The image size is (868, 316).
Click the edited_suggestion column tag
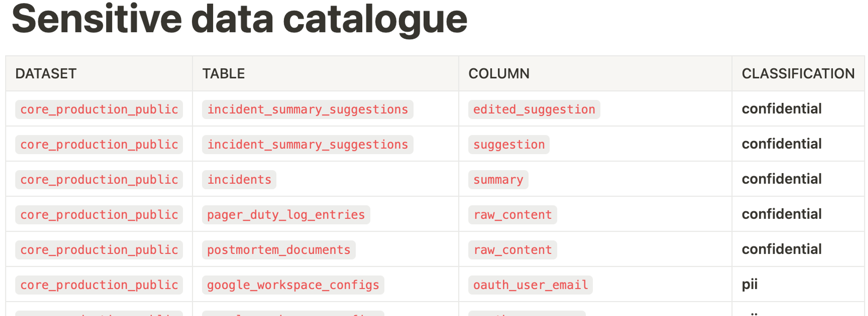tap(534, 109)
